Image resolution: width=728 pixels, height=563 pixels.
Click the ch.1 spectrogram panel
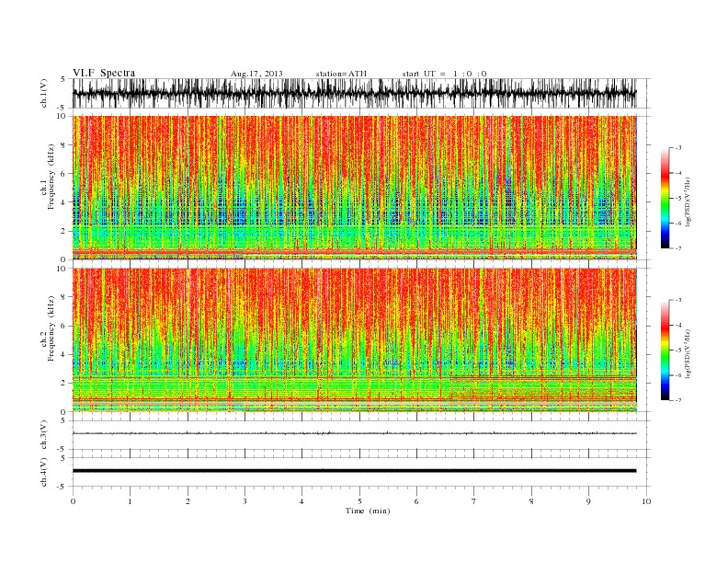(x=354, y=188)
